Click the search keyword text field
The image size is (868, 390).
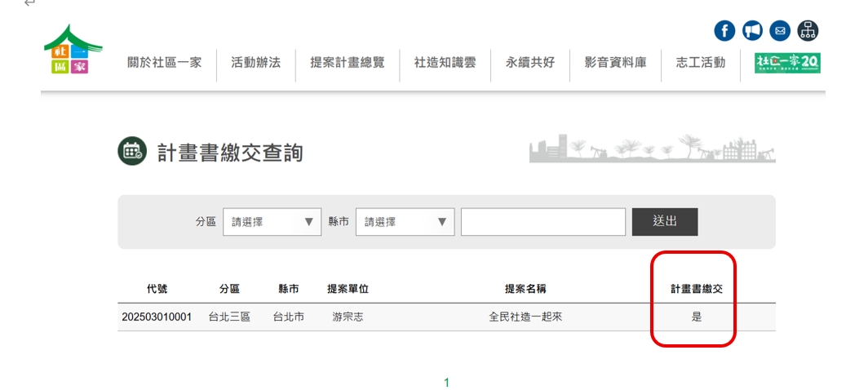(x=542, y=222)
